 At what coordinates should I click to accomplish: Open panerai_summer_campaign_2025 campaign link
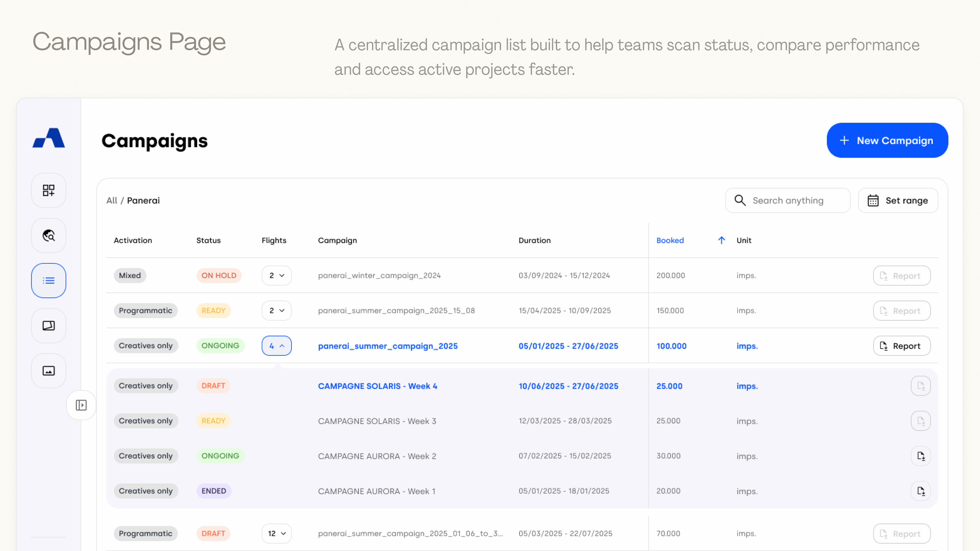coord(388,346)
